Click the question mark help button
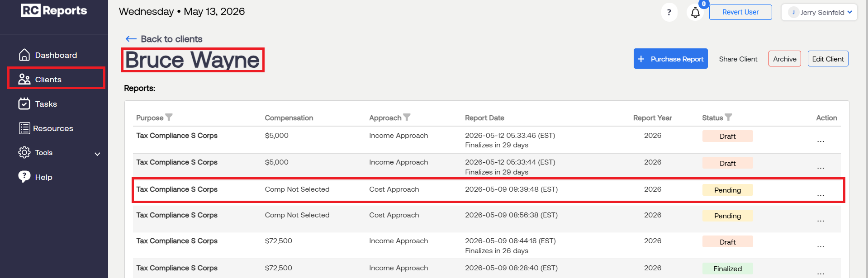 click(x=669, y=12)
